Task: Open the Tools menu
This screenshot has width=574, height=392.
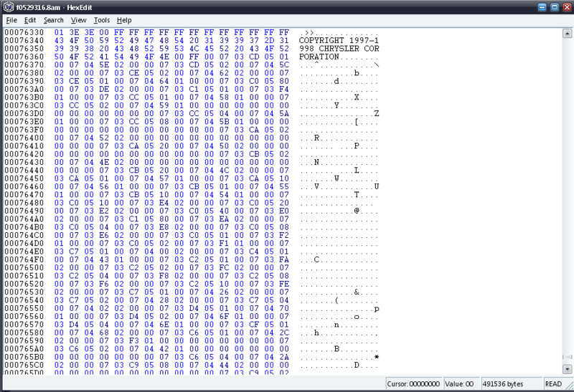Action: (x=102, y=20)
